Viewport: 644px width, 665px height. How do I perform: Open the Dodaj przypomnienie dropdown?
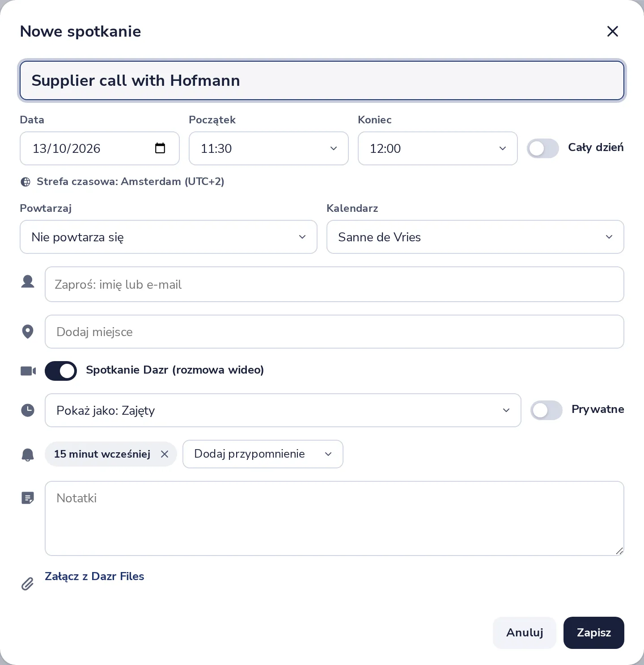point(263,454)
